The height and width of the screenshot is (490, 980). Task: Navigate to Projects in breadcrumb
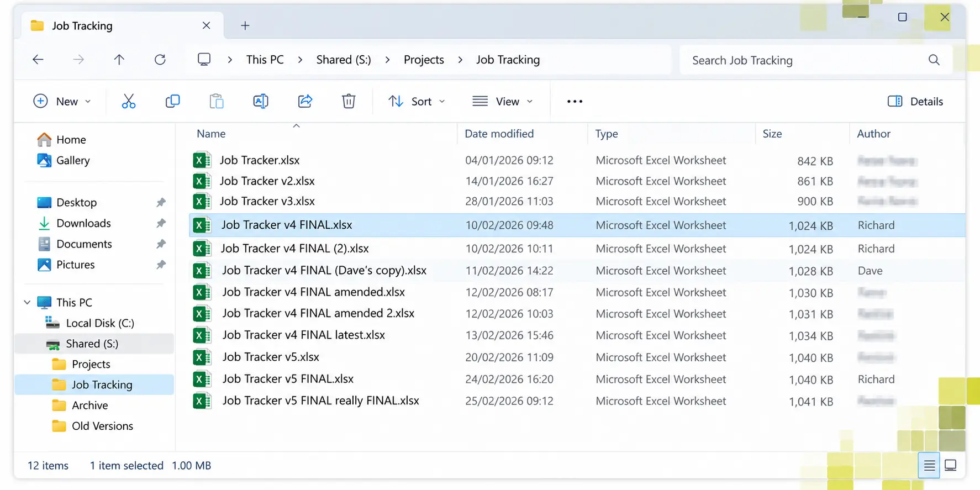[x=424, y=60]
